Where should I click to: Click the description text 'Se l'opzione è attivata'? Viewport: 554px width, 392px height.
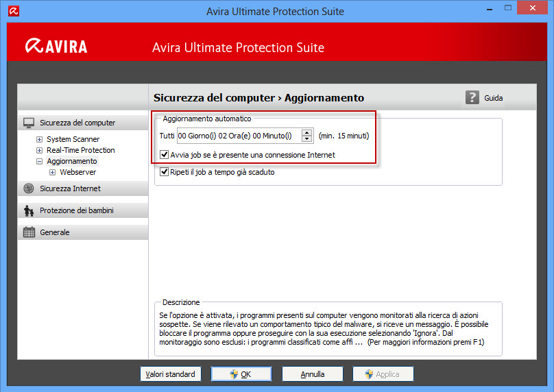click(197, 315)
